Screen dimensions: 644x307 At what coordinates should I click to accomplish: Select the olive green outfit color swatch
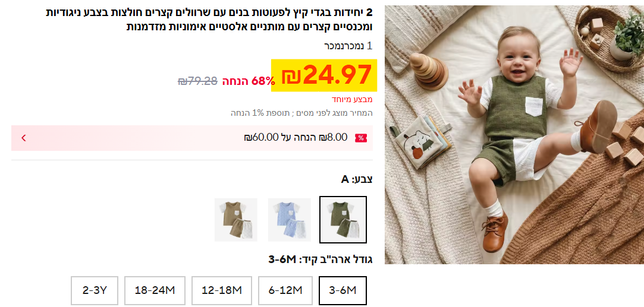[343, 220]
